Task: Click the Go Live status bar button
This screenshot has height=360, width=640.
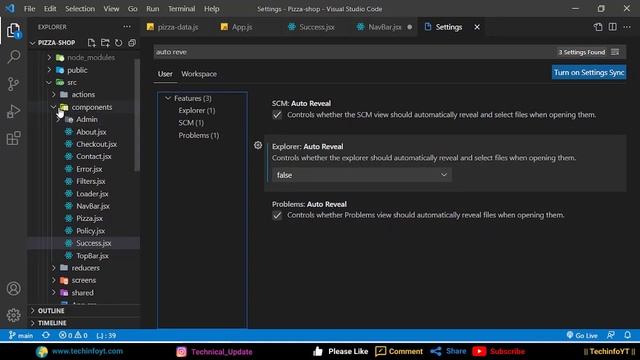Action: pyautogui.click(x=582, y=335)
